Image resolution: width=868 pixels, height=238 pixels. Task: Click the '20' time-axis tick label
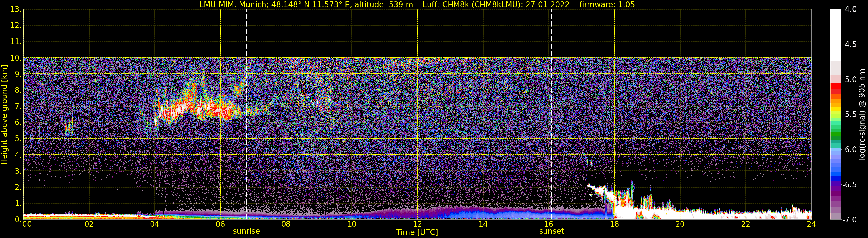coord(680,224)
